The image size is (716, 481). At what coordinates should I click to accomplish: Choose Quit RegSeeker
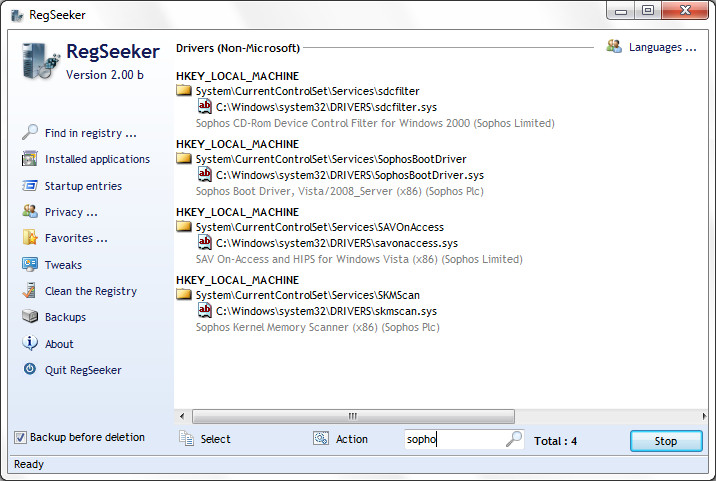pyautogui.click(x=83, y=370)
